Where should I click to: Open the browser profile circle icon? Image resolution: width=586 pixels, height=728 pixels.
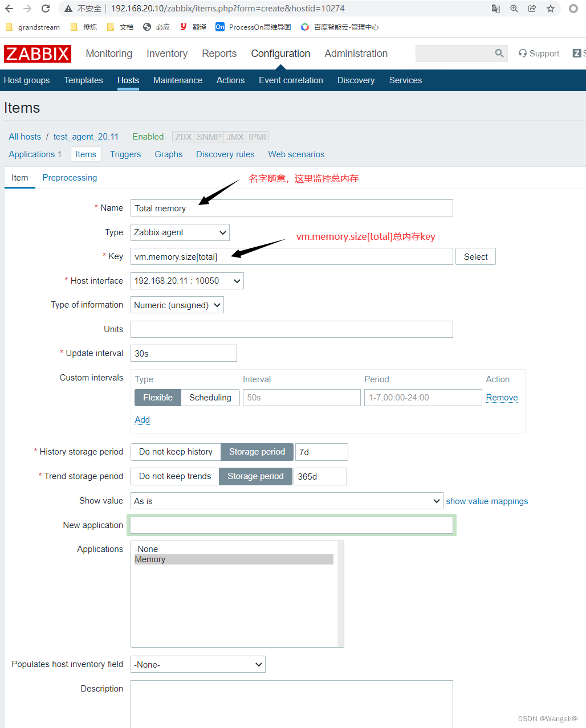573,9
